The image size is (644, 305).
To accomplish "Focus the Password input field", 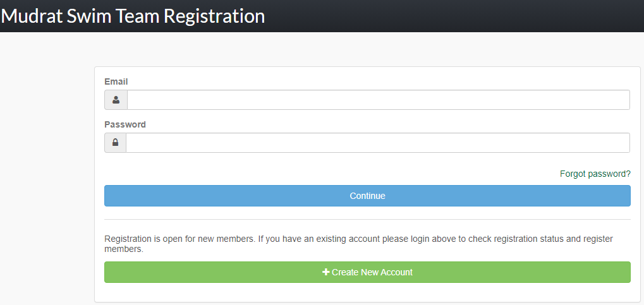I will point(378,143).
